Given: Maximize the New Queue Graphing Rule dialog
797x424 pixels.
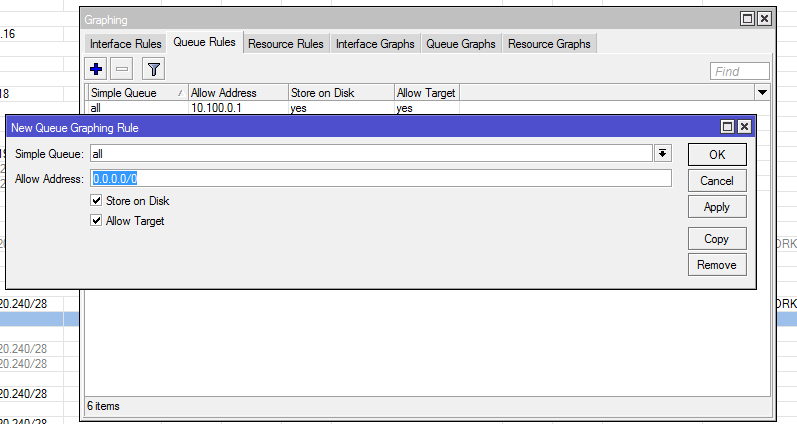Looking at the screenshot, I should pyautogui.click(x=728, y=127).
